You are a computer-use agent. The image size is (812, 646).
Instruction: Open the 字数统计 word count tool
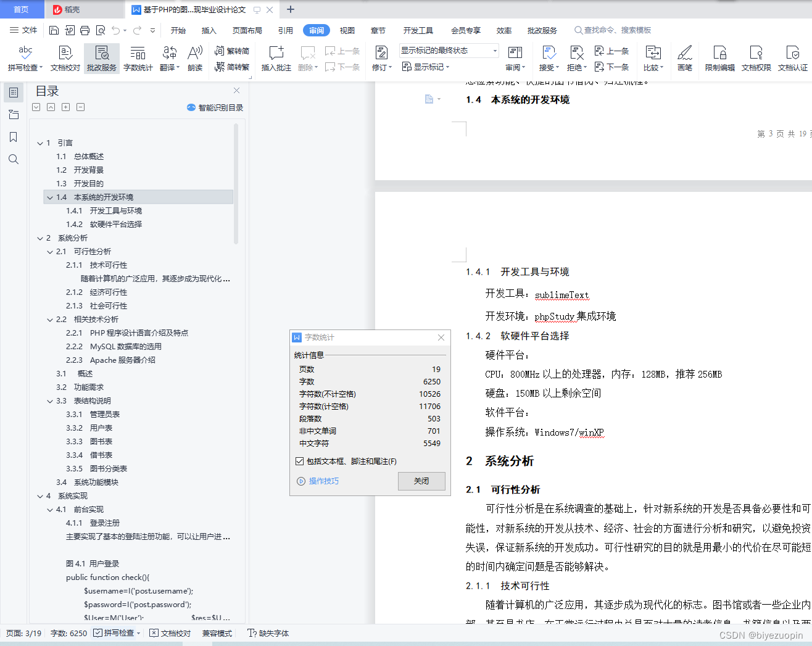138,59
